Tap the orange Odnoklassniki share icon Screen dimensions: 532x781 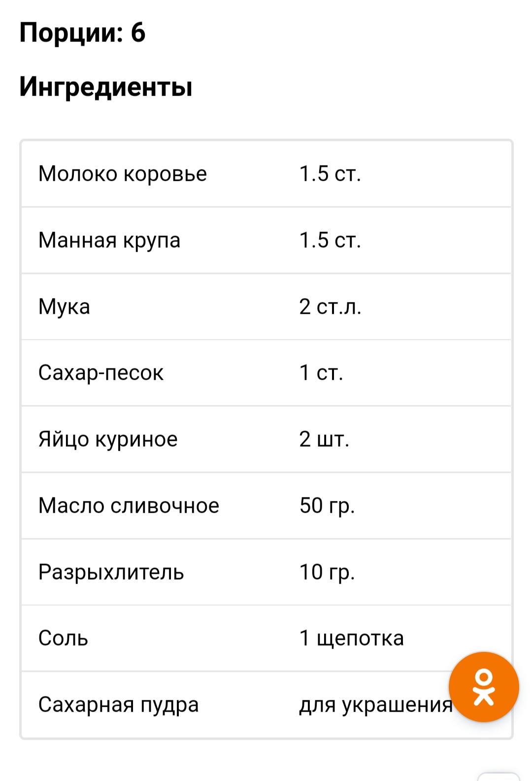click(484, 687)
